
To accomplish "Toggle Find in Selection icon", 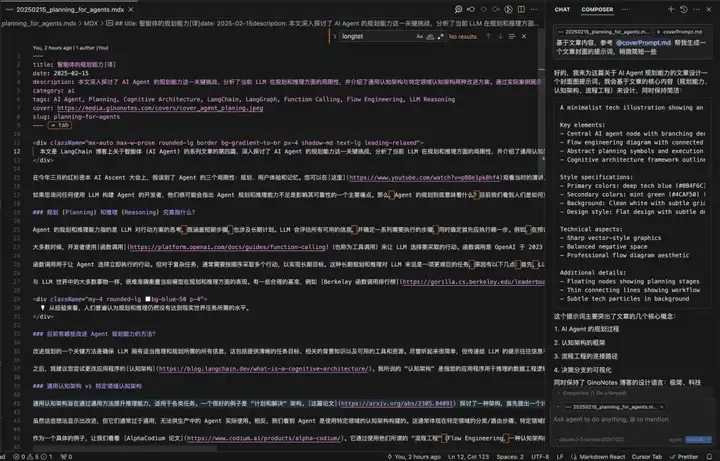I will point(512,36).
